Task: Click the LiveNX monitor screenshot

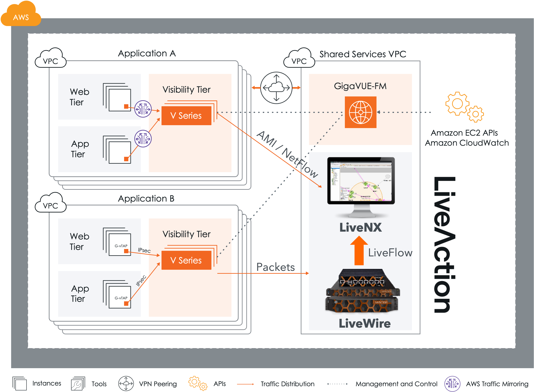Action: pos(361,182)
